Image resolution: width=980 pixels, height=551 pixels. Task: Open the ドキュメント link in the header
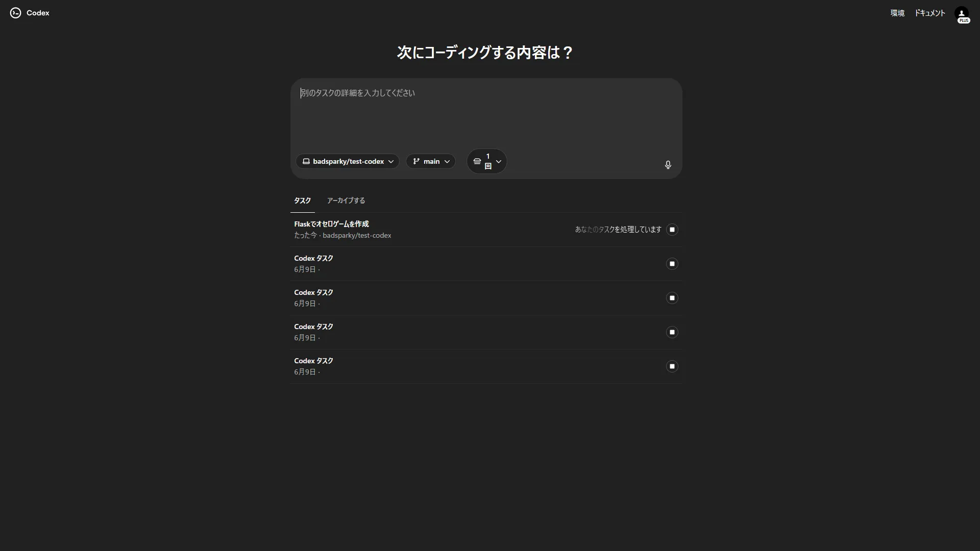(x=929, y=13)
